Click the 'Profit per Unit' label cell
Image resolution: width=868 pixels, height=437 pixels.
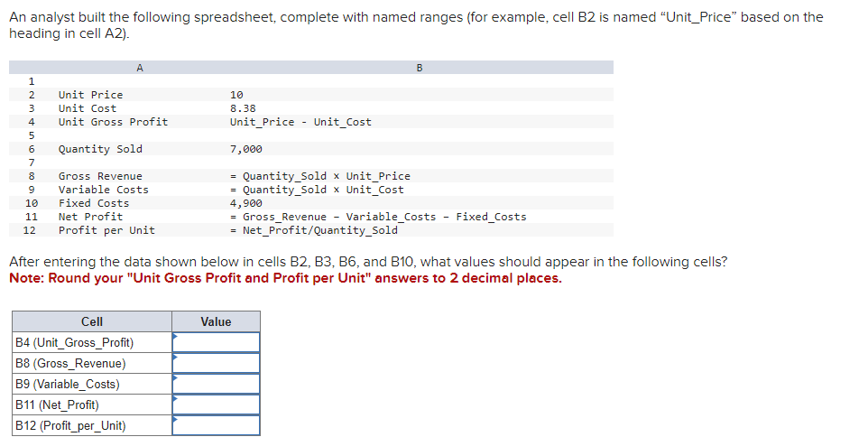[106, 230]
